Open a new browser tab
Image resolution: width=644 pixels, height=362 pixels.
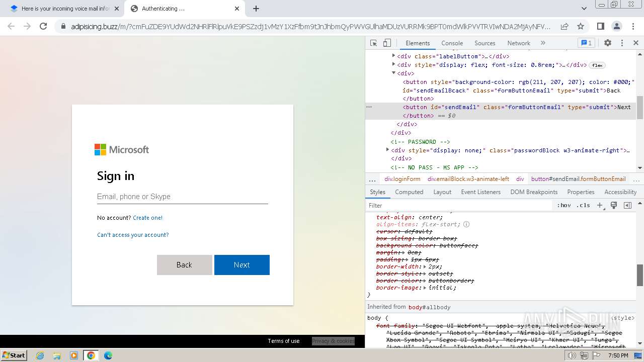point(256,9)
